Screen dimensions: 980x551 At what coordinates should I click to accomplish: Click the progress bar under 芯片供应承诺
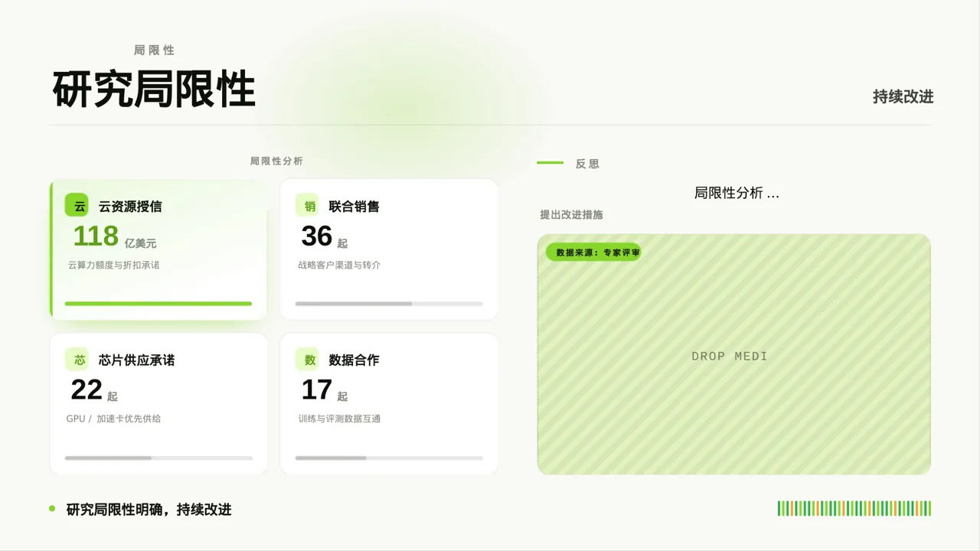point(158,458)
